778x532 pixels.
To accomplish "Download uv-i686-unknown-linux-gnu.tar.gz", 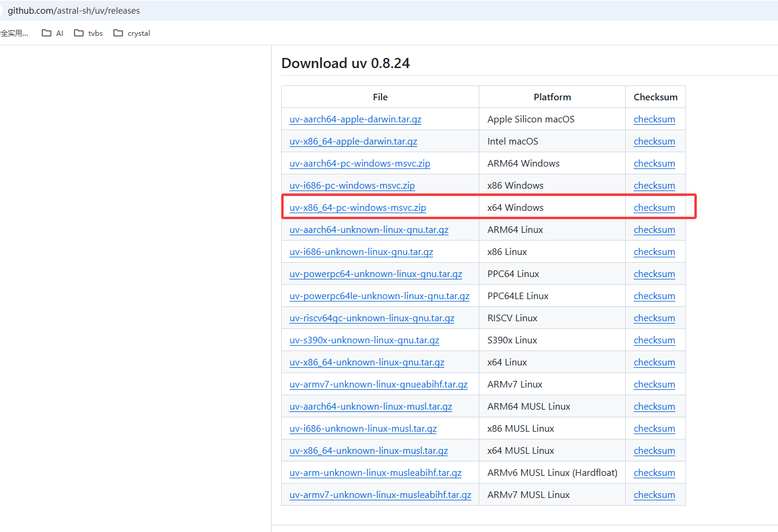I will point(361,252).
